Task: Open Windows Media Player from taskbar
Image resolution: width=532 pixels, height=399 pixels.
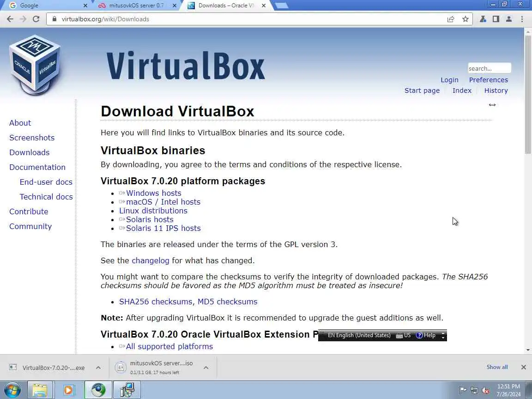Action: 68,390
